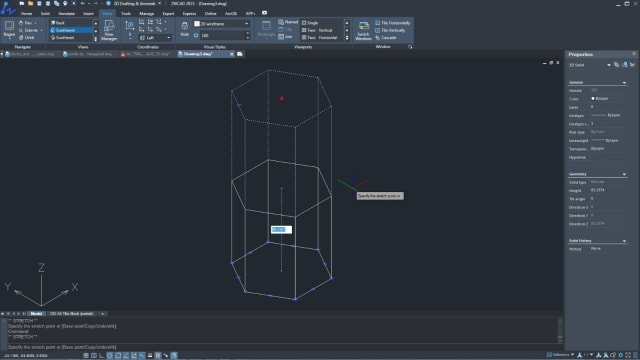
Task: Click the settings gear in status bar
Action: point(620,355)
